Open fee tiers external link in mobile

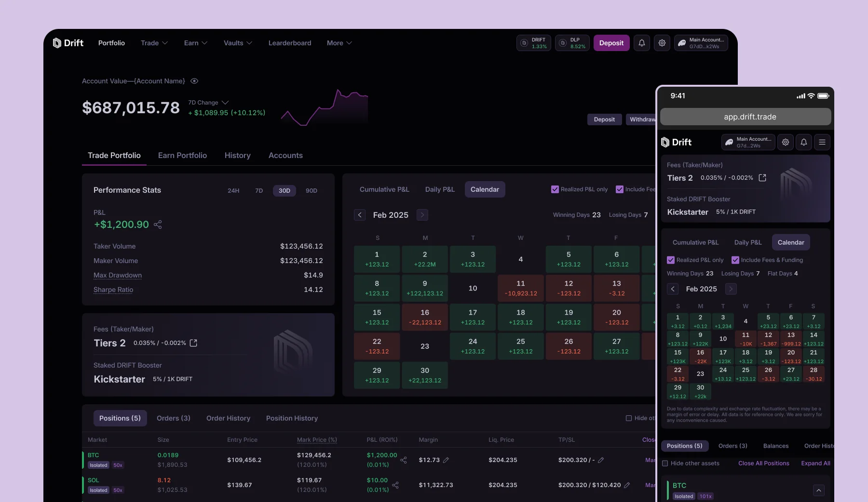click(x=762, y=178)
